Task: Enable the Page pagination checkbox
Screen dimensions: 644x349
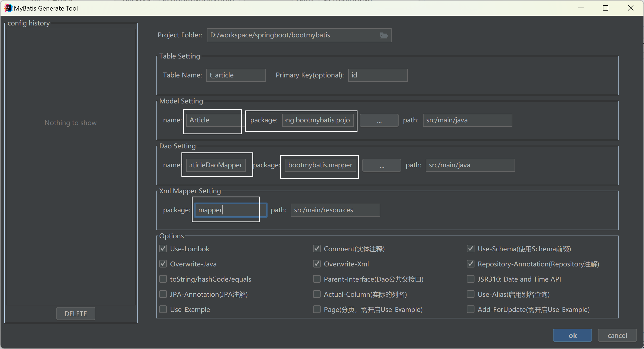Action: pyautogui.click(x=317, y=309)
